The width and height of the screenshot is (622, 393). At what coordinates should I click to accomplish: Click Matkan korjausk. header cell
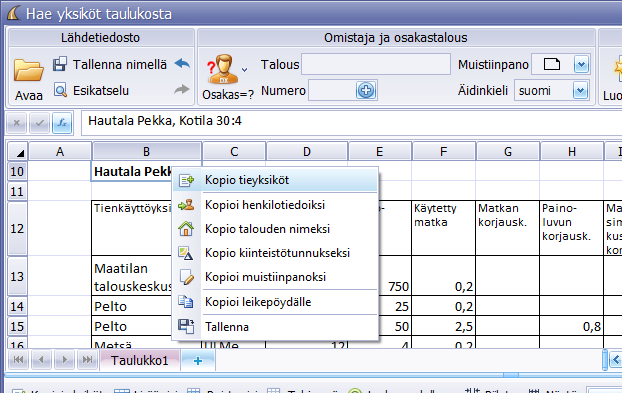point(507,228)
